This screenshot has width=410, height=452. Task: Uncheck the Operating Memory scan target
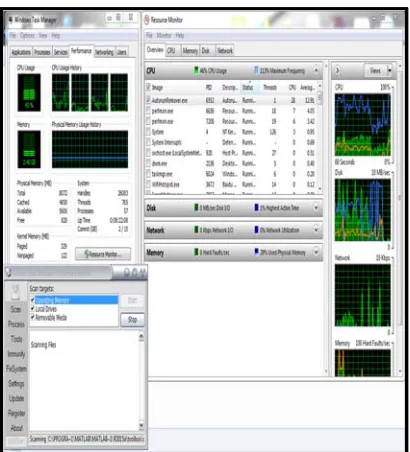click(x=33, y=300)
